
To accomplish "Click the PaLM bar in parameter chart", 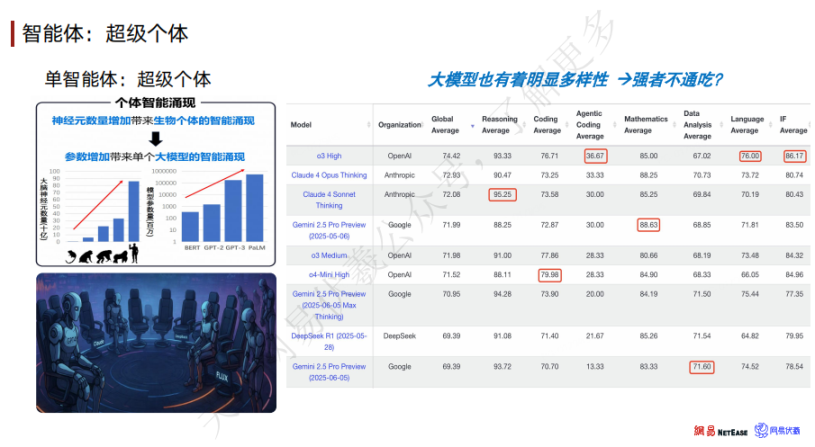I will coord(255,208).
